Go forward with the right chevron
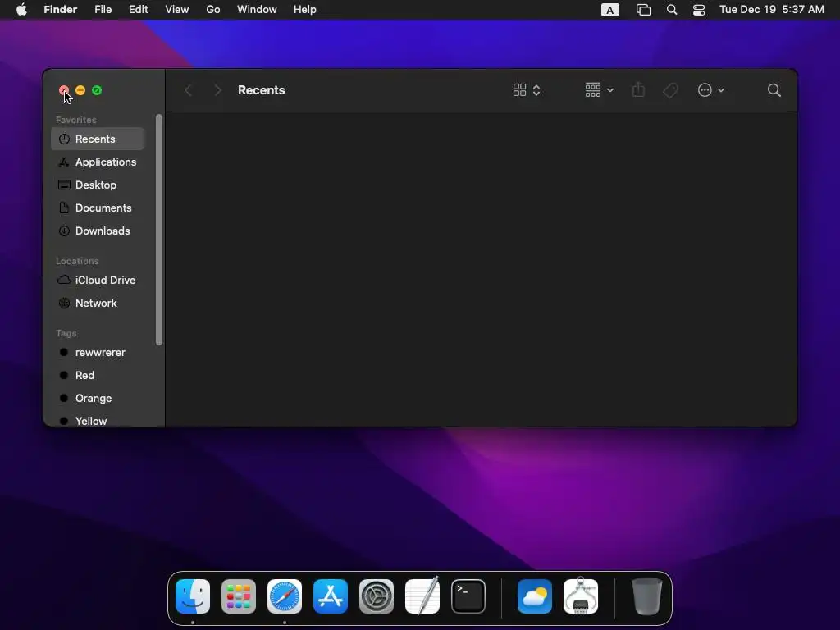 point(217,90)
